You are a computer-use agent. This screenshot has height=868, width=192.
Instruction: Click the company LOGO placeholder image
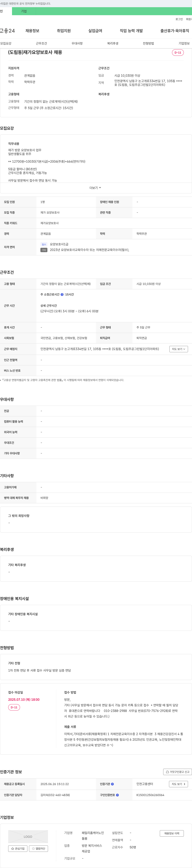click(x=28, y=837)
